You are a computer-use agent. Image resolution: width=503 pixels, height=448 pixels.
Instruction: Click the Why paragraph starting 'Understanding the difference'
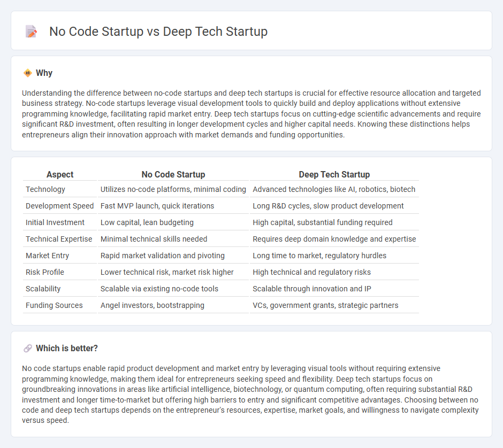pyautogui.click(x=251, y=114)
